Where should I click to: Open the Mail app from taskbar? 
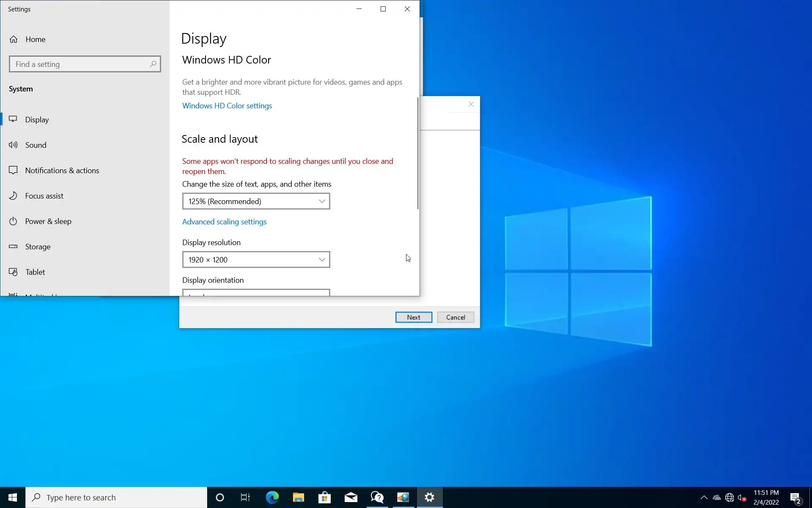351,497
